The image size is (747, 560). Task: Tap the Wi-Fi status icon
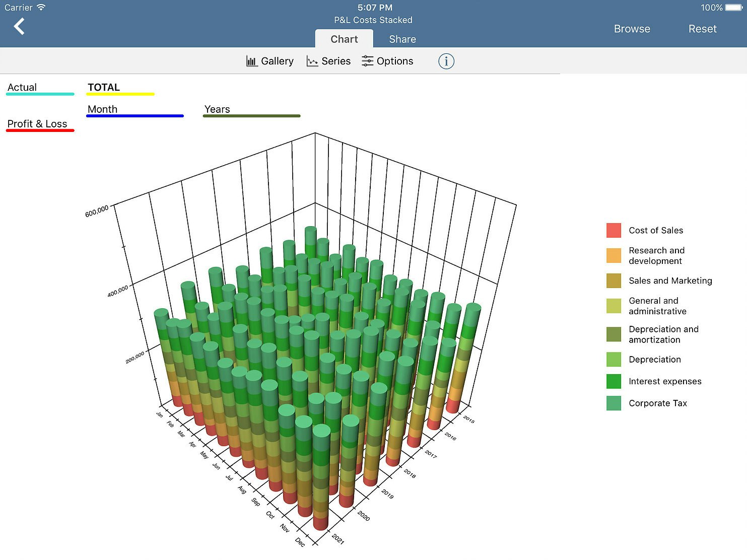click(x=41, y=7)
